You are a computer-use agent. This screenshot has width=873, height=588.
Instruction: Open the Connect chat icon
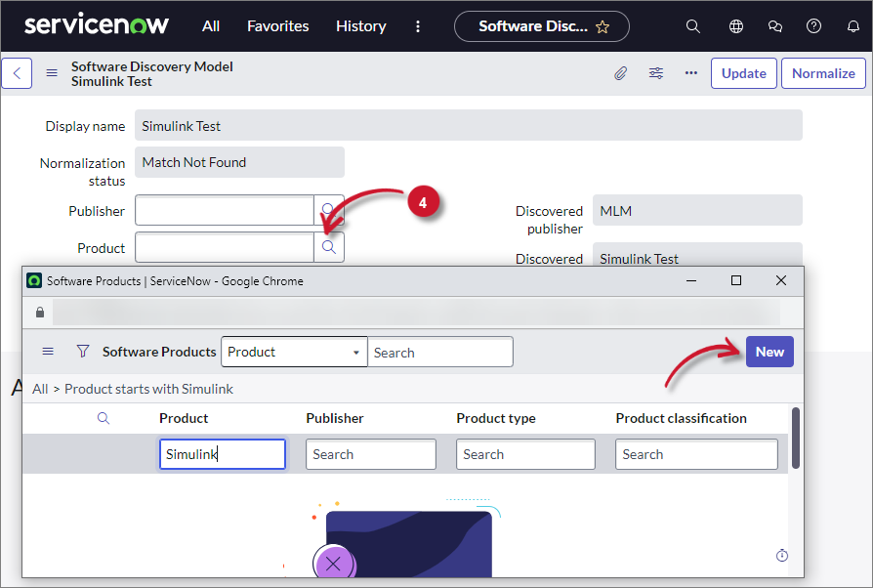774,26
